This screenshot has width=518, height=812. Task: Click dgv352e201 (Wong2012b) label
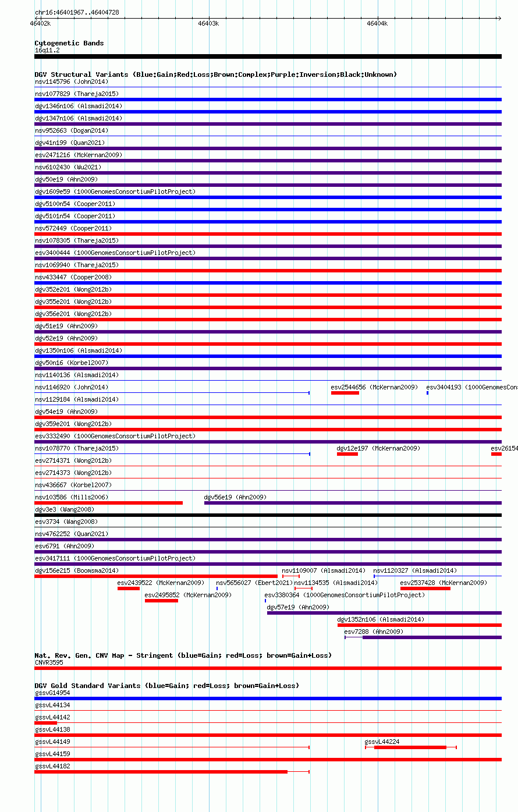[73, 289]
